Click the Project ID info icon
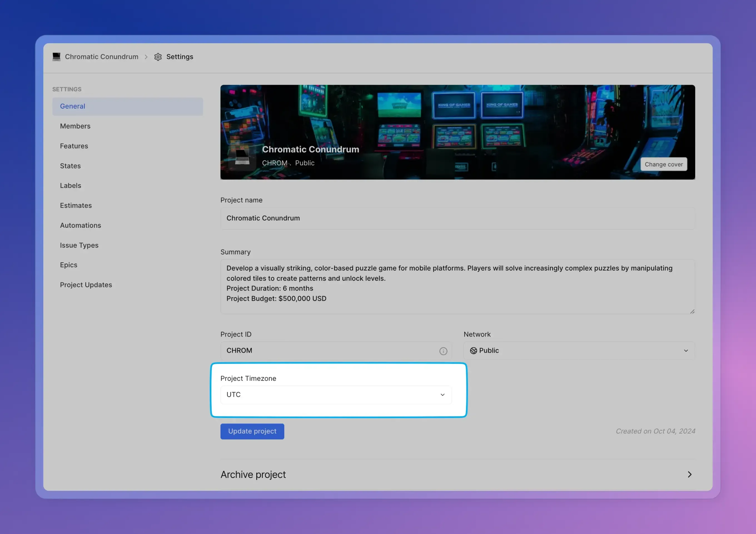 click(443, 351)
